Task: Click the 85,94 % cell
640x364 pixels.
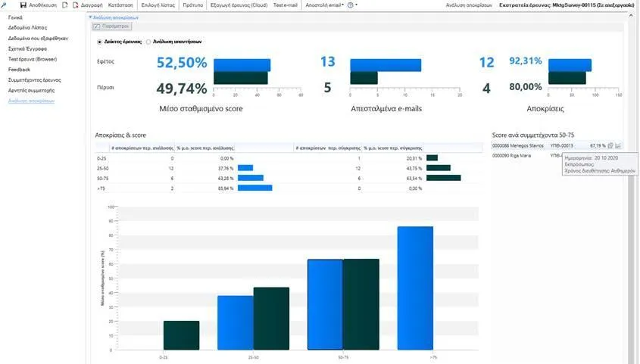Action: coord(226,188)
